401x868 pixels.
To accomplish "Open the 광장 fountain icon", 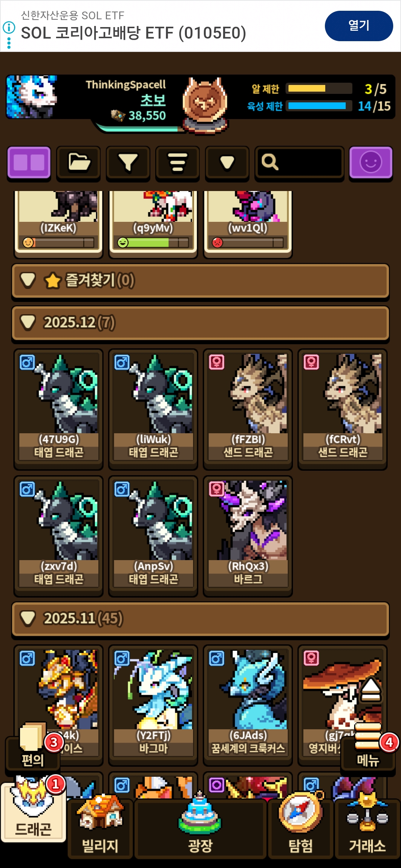I will (x=200, y=828).
